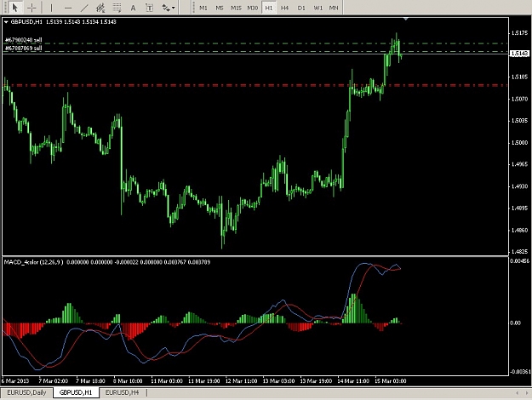
Task: Select the text label tool
Action: coord(149,8)
